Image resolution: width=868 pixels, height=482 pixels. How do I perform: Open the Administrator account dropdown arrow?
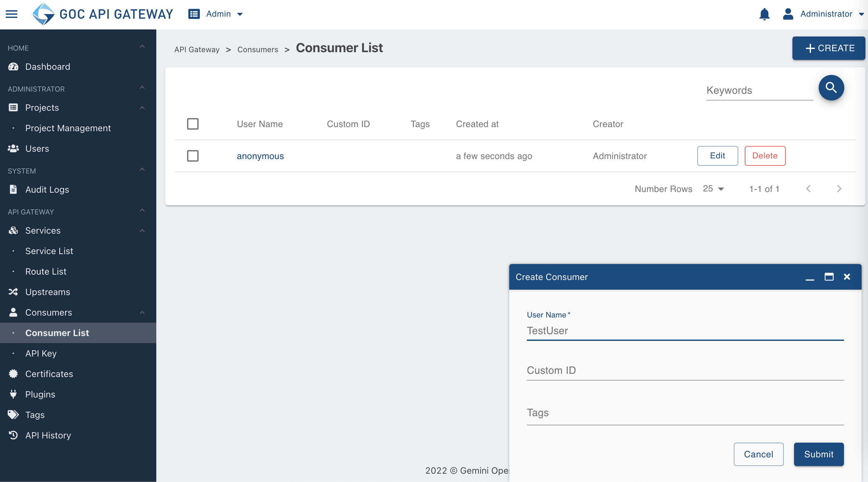click(x=861, y=14)
